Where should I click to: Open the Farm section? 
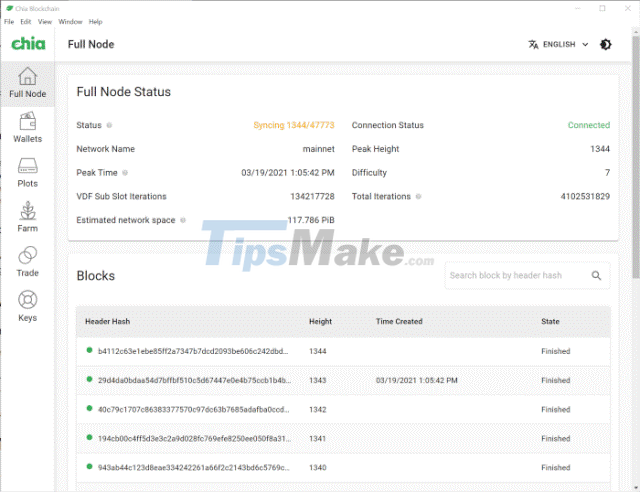point(27,217)
